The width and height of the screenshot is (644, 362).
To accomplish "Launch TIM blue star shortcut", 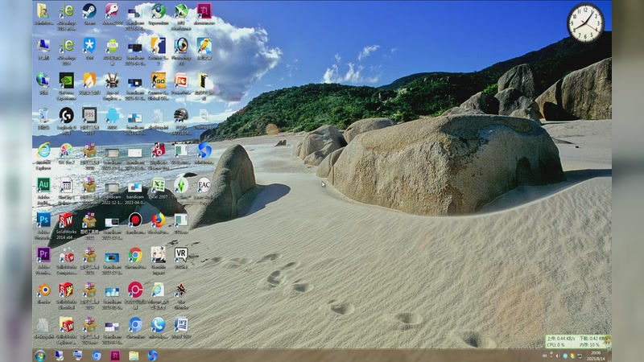I will (89, 46).
